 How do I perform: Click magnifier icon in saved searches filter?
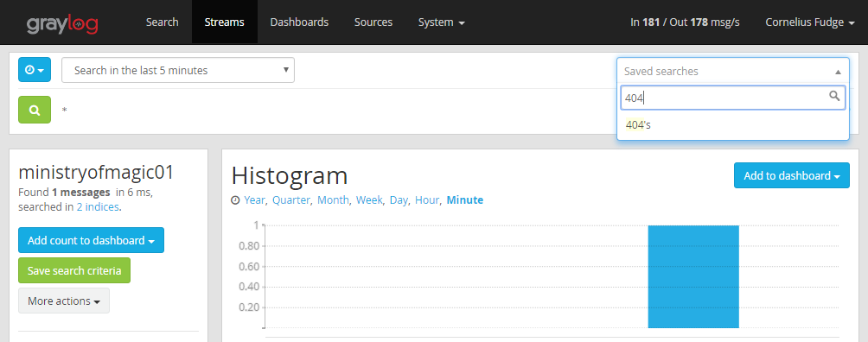click(x=834, y=96)
